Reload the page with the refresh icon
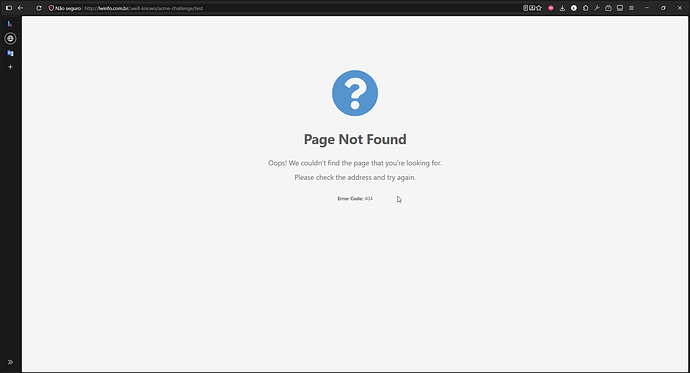Image resolution: width=690 pixels, height=373 pixels. coord(39,8)
